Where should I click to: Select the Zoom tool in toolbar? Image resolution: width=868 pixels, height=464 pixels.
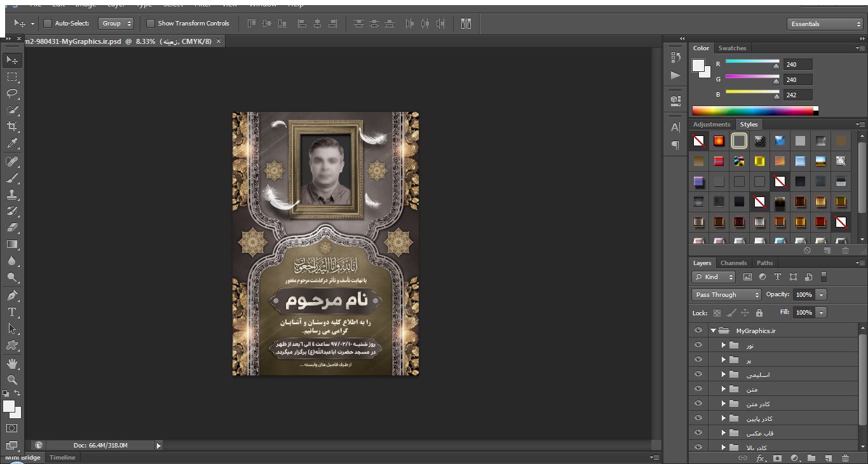[12, 380]
